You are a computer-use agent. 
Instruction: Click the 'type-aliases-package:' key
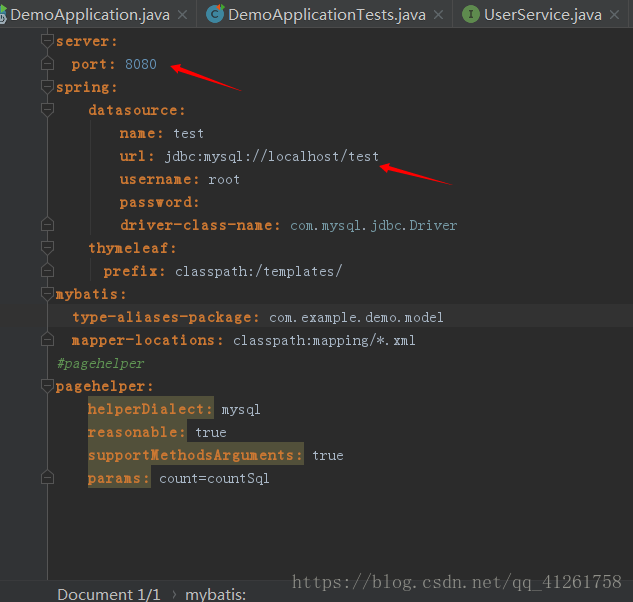[x=166, y=317]
